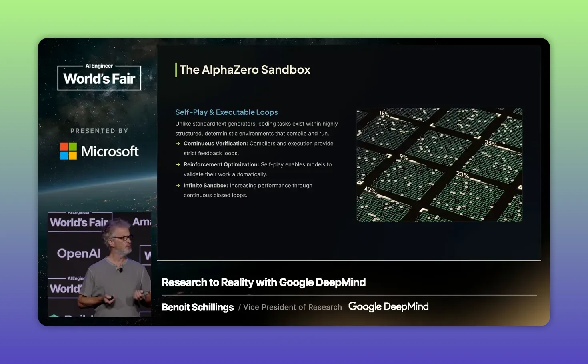Click the 'Infinite Sandbox:' bullet text

(206, 186)
